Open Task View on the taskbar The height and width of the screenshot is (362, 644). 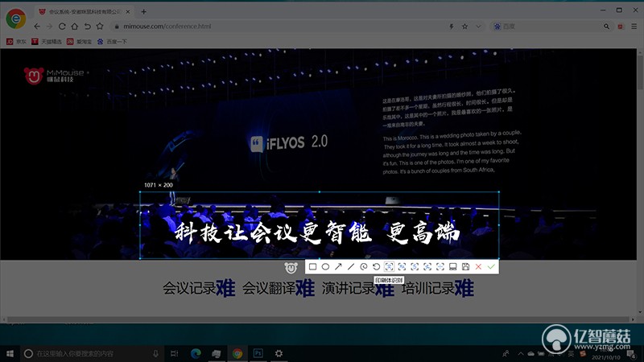tap(174, 353)
